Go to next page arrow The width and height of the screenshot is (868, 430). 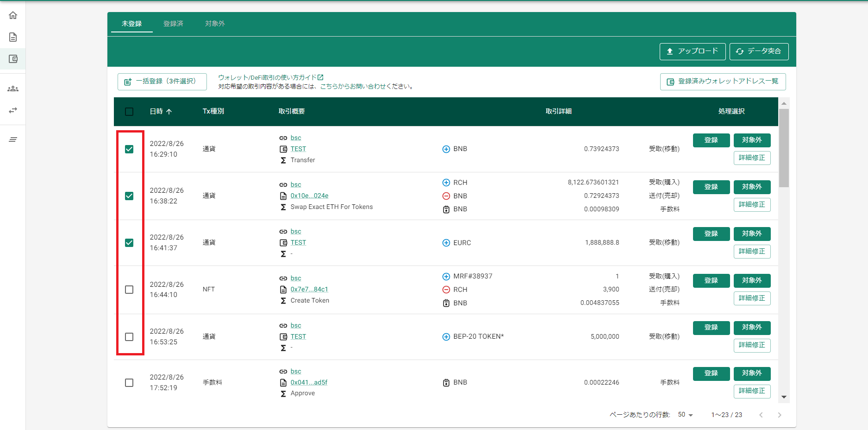tap(780, 415)
